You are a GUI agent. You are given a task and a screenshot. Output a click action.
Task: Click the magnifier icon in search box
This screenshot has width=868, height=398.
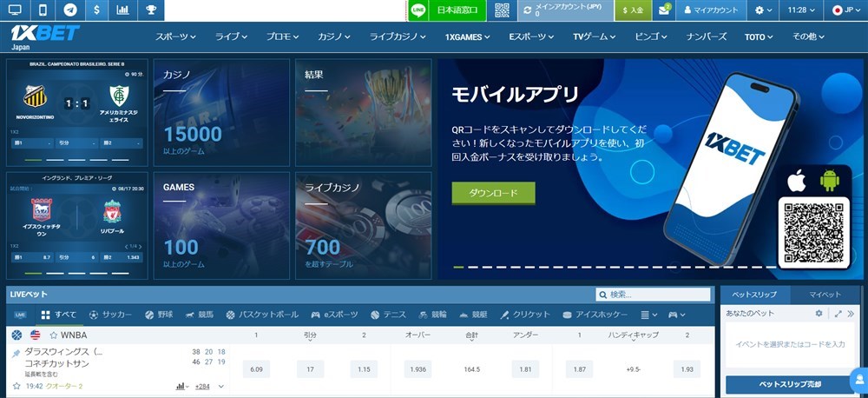click(x=602, y=295)
